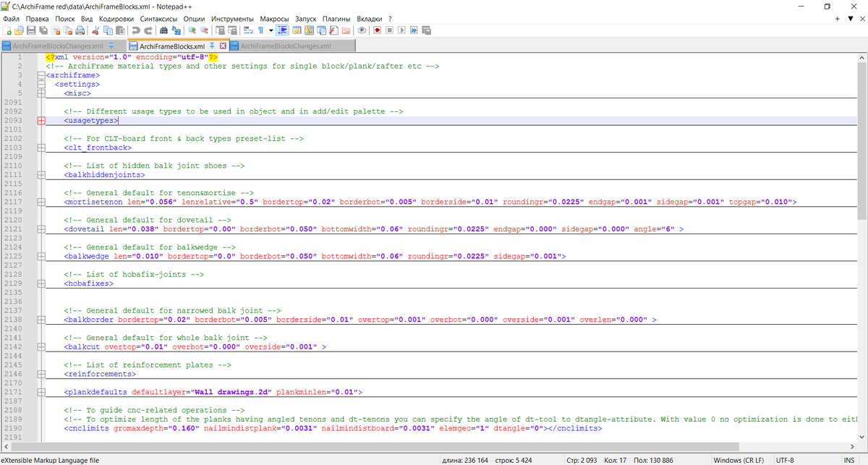Switch to the ArchiFrameBlocks.xml tab

[172, 46]
